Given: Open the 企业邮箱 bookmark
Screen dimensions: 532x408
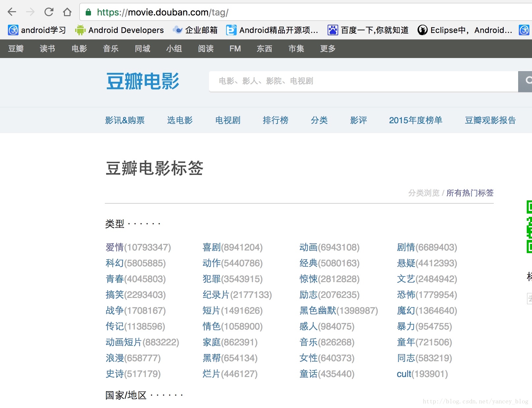Looking at the screenshot, I should click(x=195, y=30).
